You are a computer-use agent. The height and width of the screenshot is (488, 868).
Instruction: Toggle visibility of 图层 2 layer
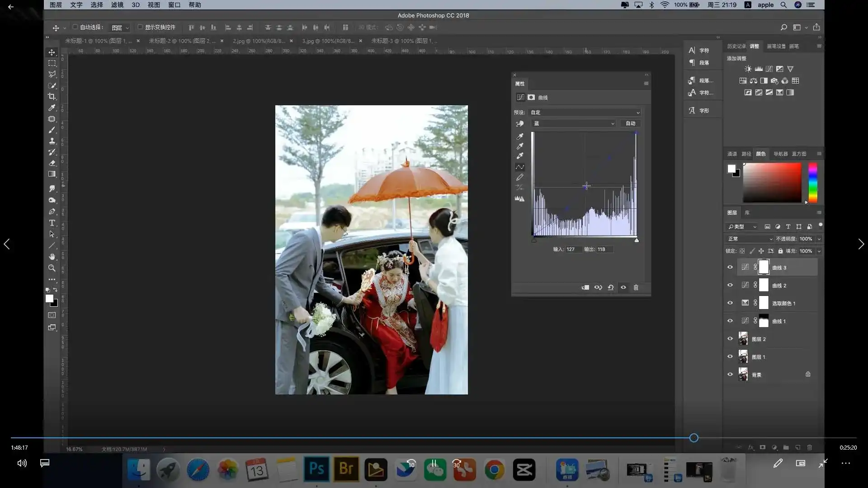(x=730, y=338)
